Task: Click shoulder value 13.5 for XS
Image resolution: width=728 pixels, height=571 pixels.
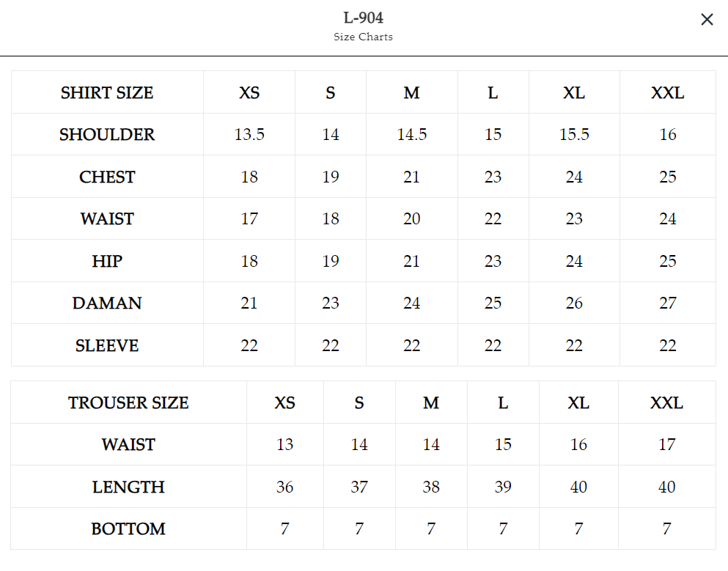Action: coord(249,135)
